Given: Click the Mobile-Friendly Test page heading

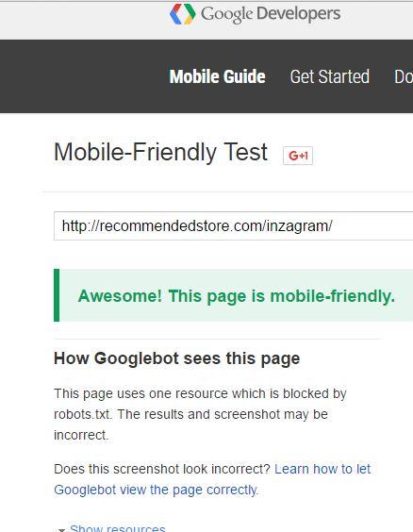Looking at the screenshot, I should point(160,152).
